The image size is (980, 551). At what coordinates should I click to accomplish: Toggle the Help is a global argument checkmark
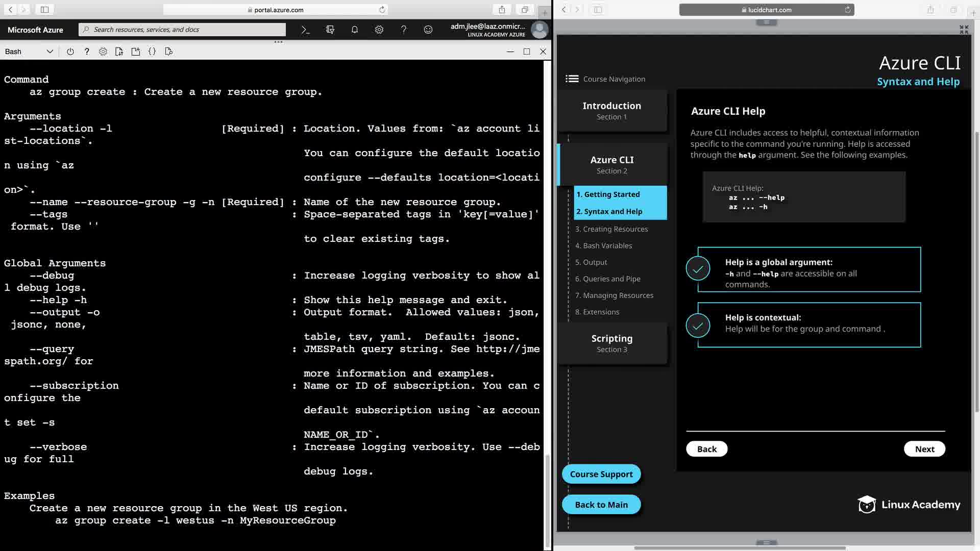pos(698,269)
